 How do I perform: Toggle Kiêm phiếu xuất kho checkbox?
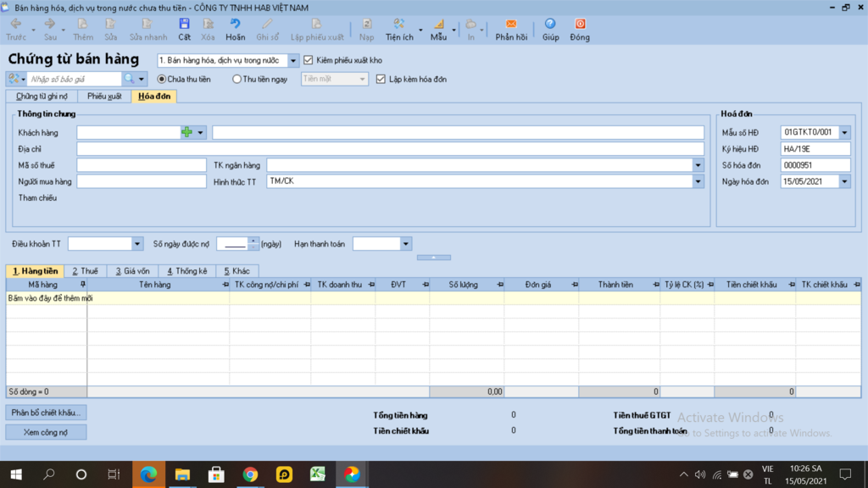tap(309, 60)
